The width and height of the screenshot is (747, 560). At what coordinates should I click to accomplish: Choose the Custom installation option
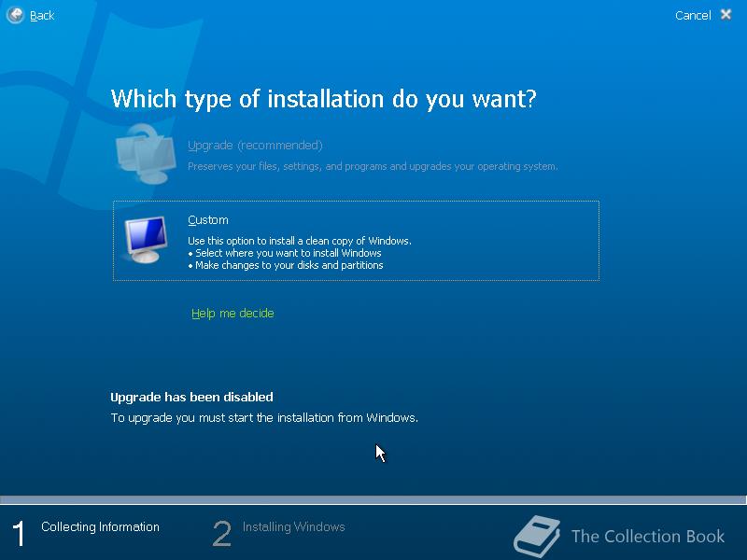click(356, 241)
